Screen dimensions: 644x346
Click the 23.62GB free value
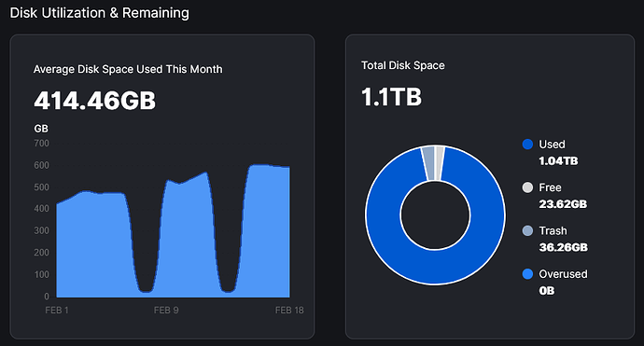point(563,204)
